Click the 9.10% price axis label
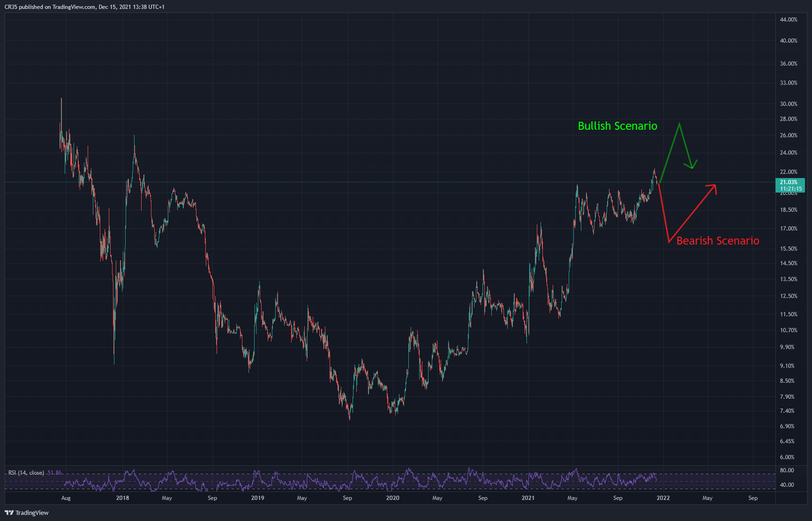 787,366
